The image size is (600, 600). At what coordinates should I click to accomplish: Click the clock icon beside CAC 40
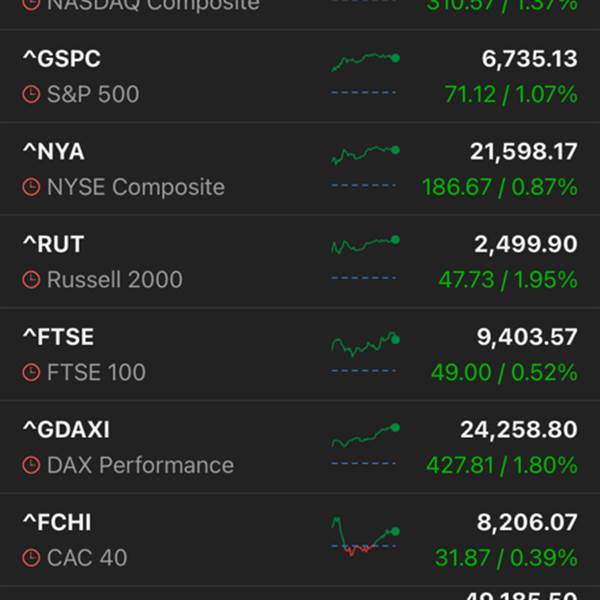click(31, 558)
